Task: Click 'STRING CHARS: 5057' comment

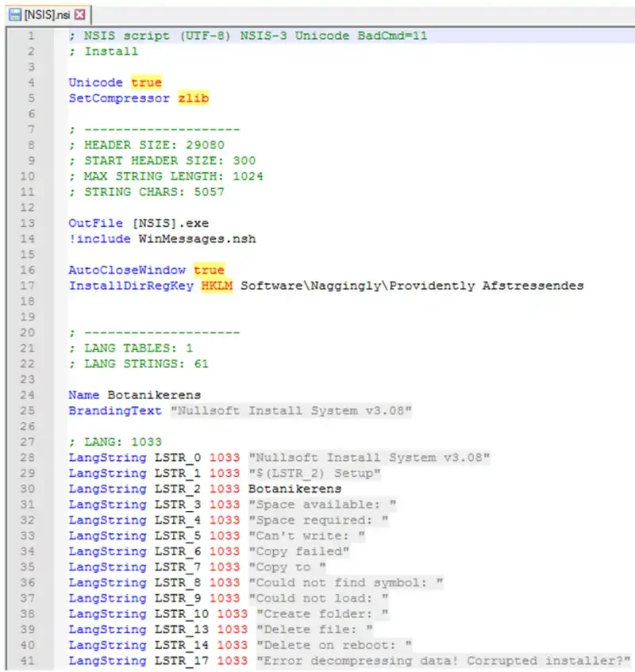Action: click(x=154, y=192)
